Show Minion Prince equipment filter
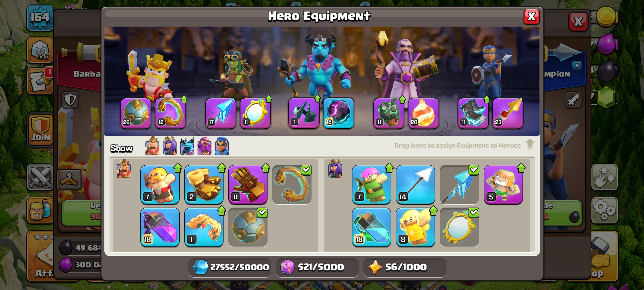 tap(187, 146)
